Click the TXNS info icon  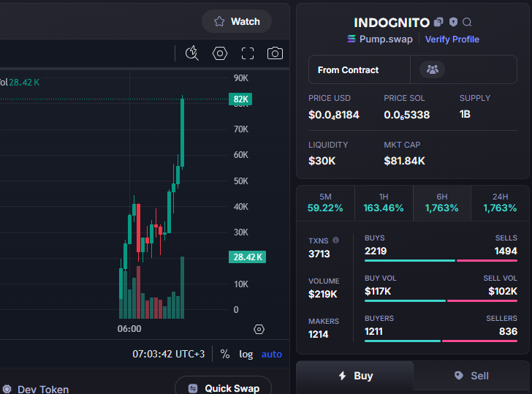335,240
